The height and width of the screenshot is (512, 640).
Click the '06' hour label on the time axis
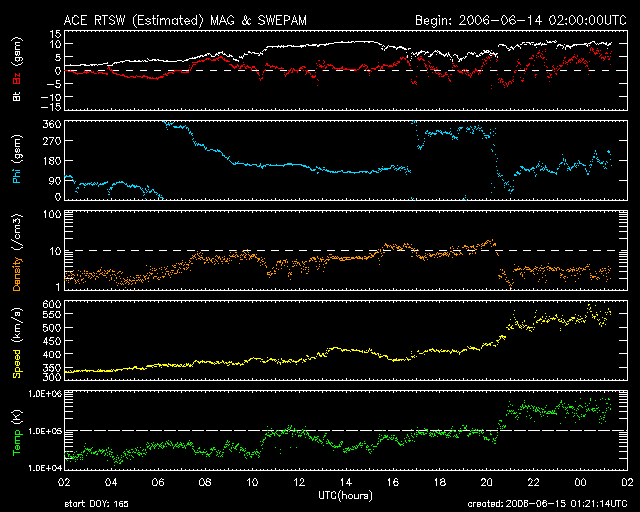[x=158, y=483]
